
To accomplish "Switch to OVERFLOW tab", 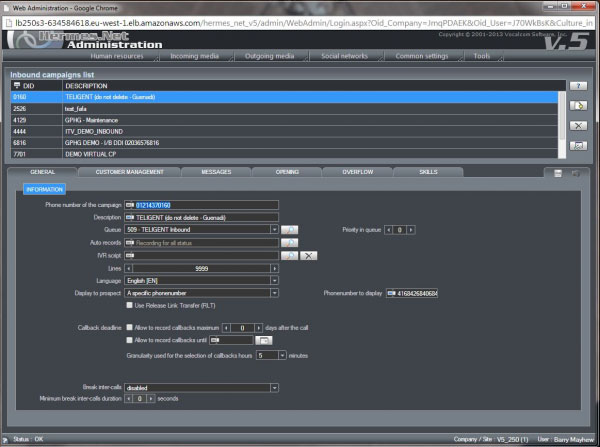I will tap(357, 172).
